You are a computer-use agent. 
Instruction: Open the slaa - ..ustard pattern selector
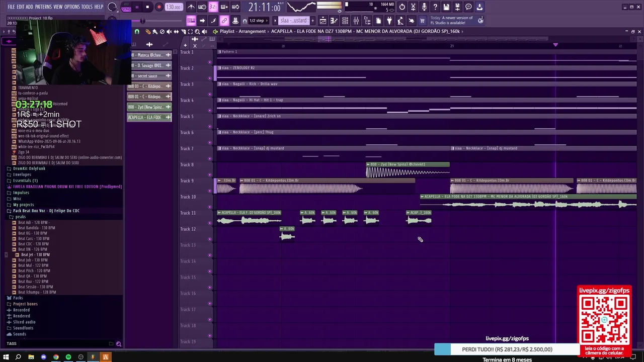(293, 21)
